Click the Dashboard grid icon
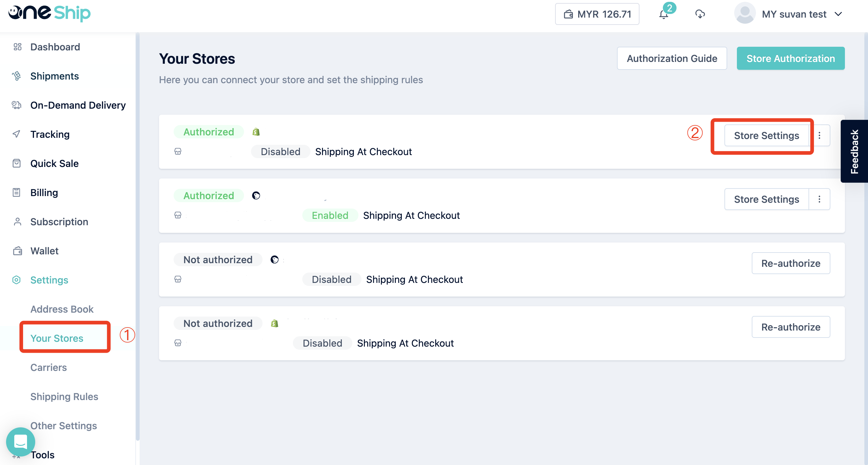 click(17, 47)
